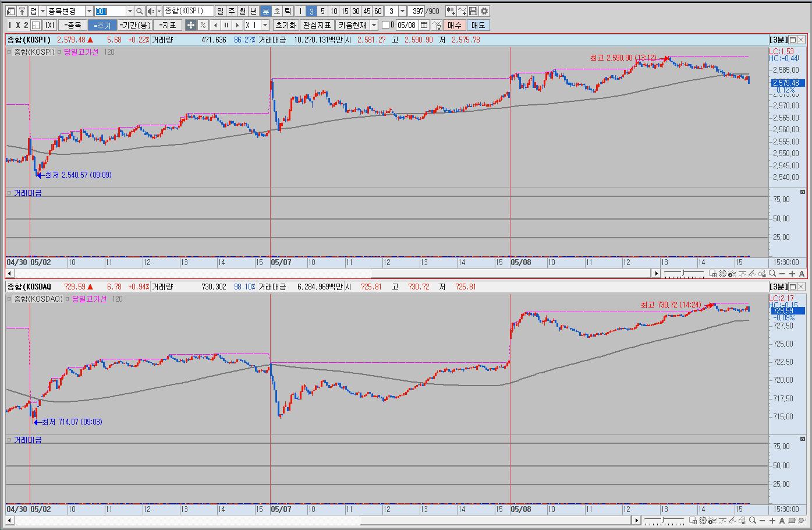The height and width of the screenshot is (530, 812).
Task: Click the 001 stock code input field
Action: tap(110, 11)
